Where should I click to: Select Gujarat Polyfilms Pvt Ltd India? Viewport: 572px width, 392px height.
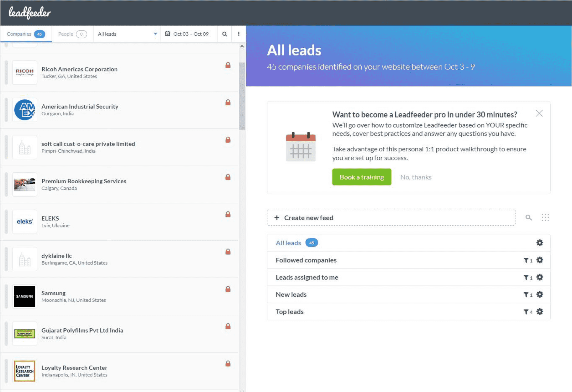click(x=82, y=330)
